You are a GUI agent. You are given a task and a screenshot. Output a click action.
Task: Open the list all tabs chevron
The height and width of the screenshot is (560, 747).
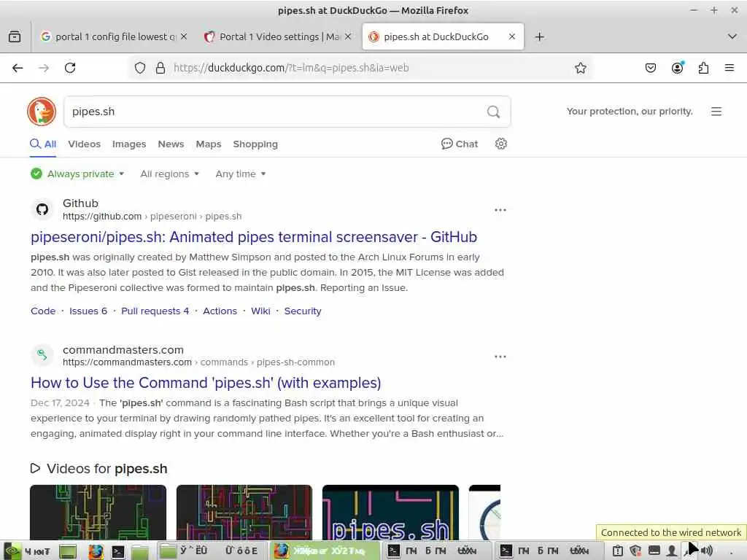click(x=732, y=36)
